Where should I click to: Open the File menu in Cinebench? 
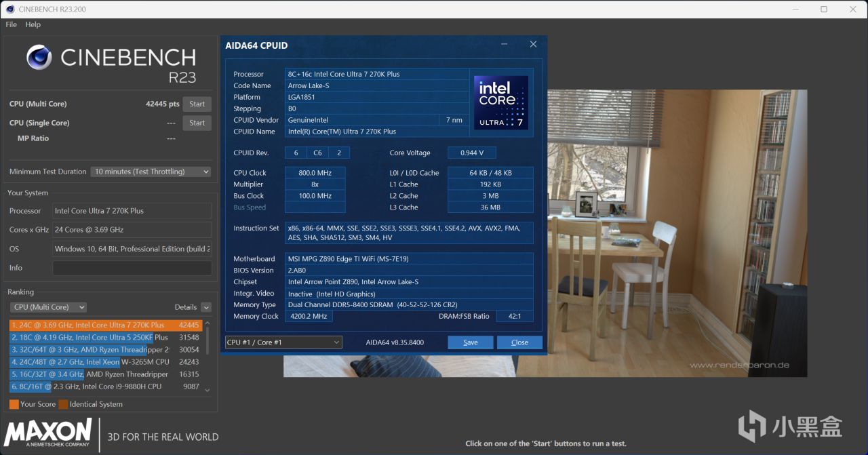(x=11, y=24)
